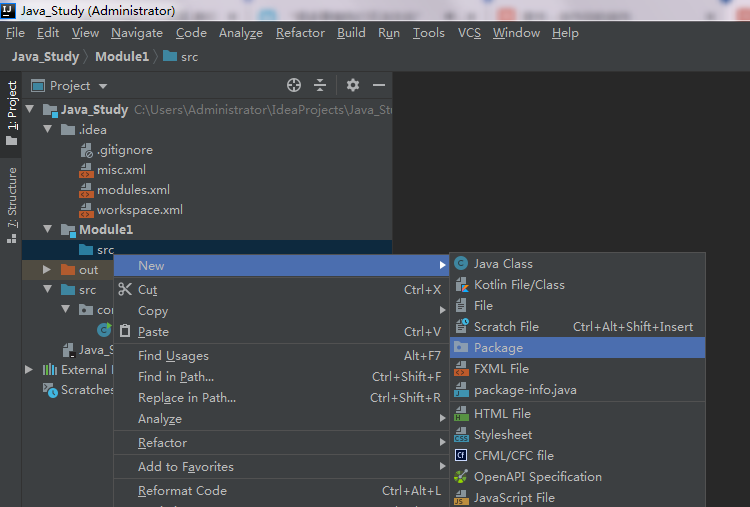
Task: Click the Kotlin File/Class icon
Action: point(461,285)
